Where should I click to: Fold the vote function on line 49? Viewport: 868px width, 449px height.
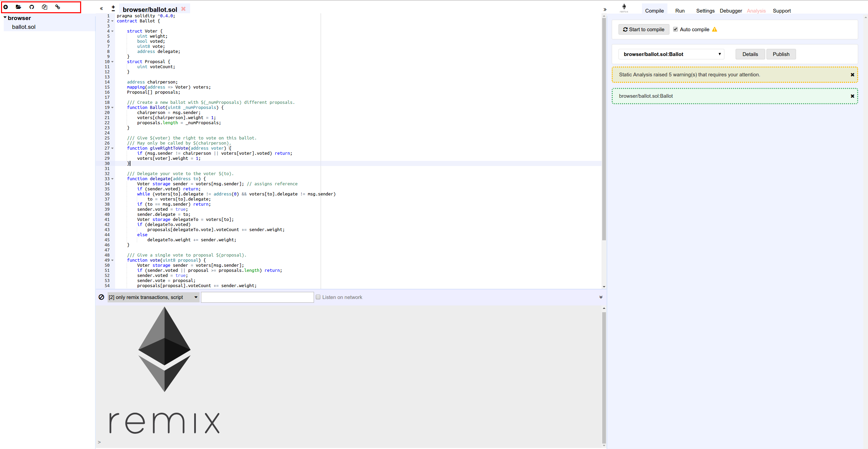coord(112,260)
